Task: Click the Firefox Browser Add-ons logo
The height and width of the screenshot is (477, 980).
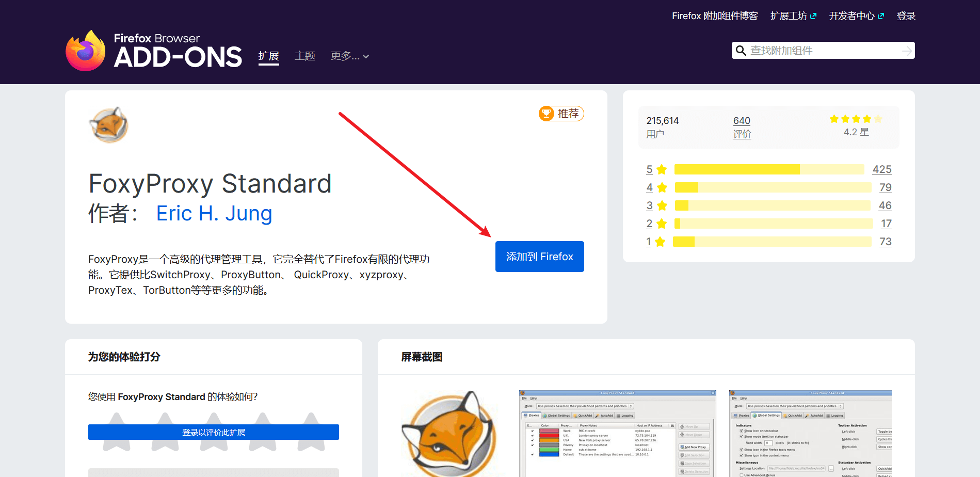Action: (x=154, y=51)
